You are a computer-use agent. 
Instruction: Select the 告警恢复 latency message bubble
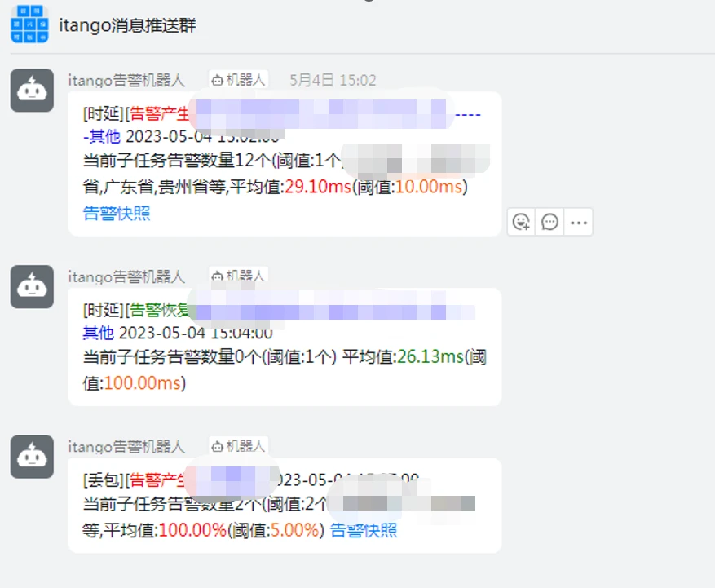(x=285, y=347)
